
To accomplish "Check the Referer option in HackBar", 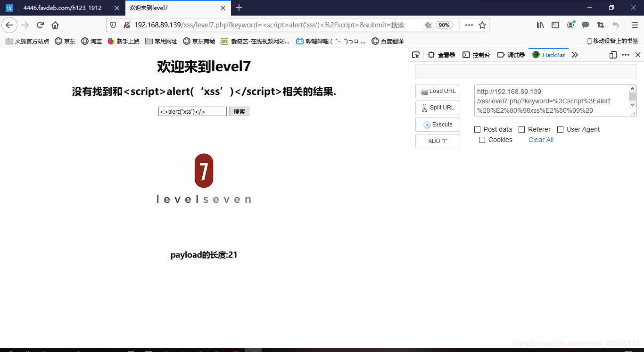I will (x=521, y=129).
